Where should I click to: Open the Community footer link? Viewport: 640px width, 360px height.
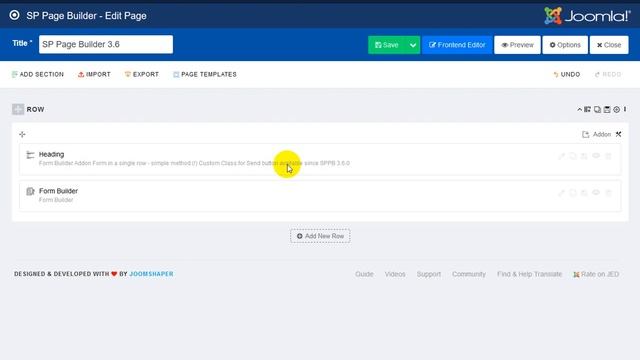tap(469, 274)
